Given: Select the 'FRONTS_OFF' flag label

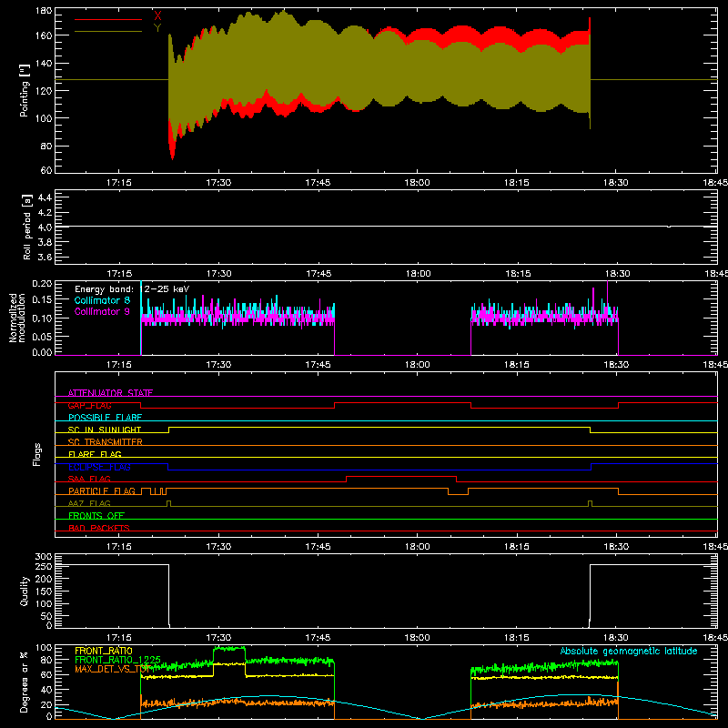Looking at the screenshot, I should [96, 515].
